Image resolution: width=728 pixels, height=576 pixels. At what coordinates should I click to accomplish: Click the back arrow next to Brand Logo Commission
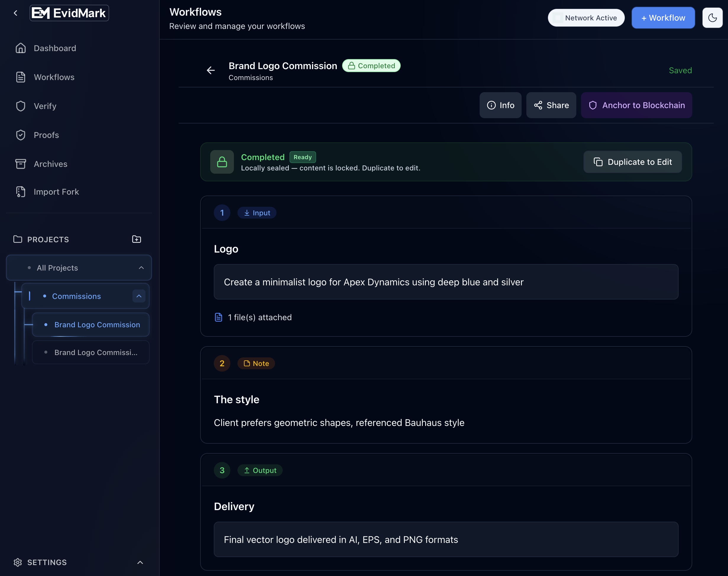211,70
